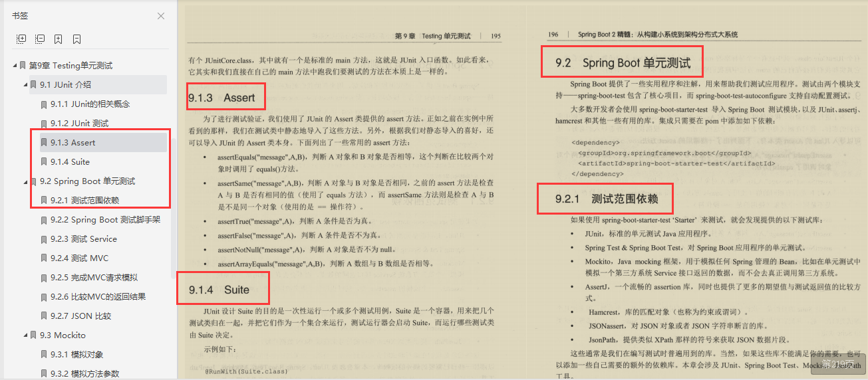The width and height of the screenshot is (868, 380).
Task: Click the remove bookmark icon
Action: point(77,39)
